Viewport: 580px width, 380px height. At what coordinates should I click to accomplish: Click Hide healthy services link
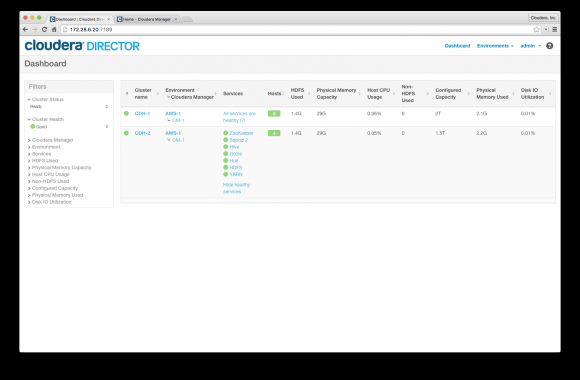pyautogui.click(x=236, y=188)
